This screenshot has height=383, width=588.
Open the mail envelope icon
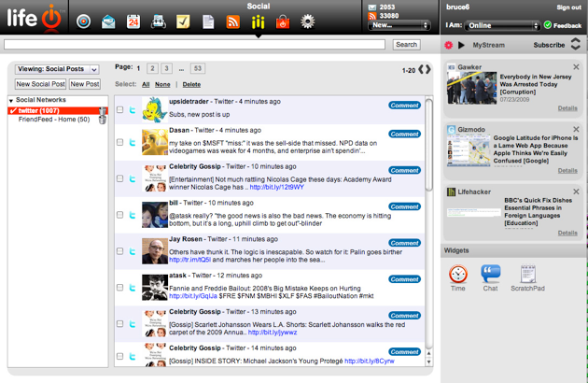[x=108, y=21]
